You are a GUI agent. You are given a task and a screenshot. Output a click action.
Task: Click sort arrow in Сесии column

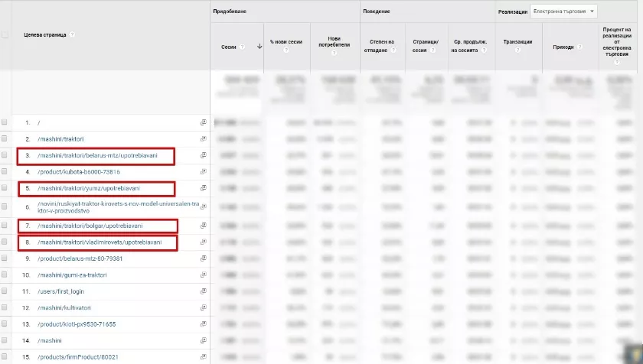pyautogui.click(x=259, y=47)
